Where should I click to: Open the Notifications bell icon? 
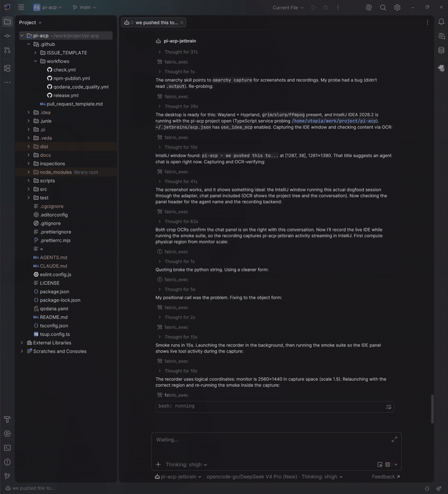(441, 22)
